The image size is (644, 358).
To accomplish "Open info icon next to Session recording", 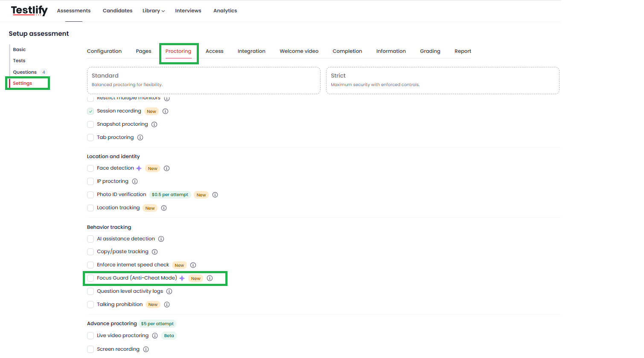I will 166,111.
